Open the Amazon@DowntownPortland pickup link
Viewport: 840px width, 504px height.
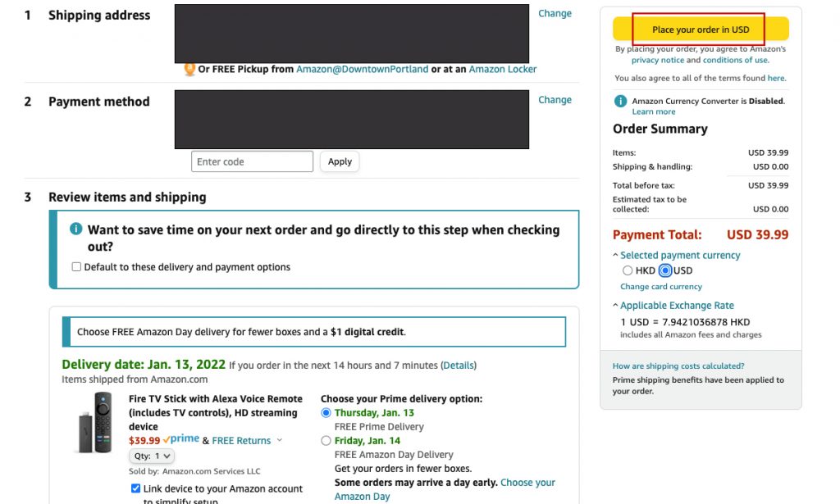coord(362,69)
